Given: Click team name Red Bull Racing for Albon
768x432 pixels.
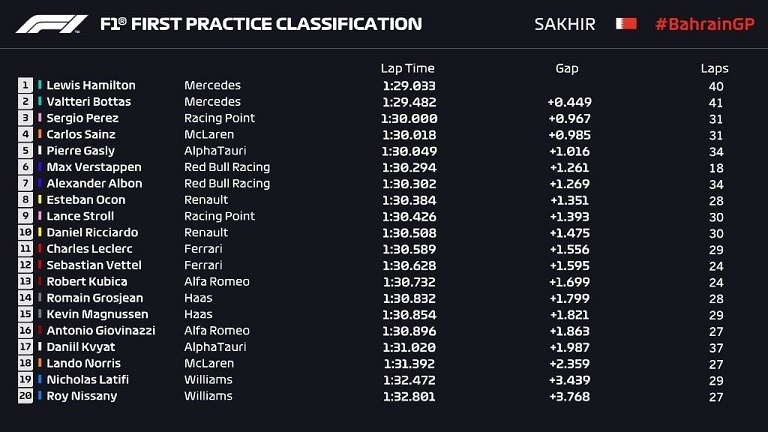Looking at the screenshot, I should click(x=227, y=184).
